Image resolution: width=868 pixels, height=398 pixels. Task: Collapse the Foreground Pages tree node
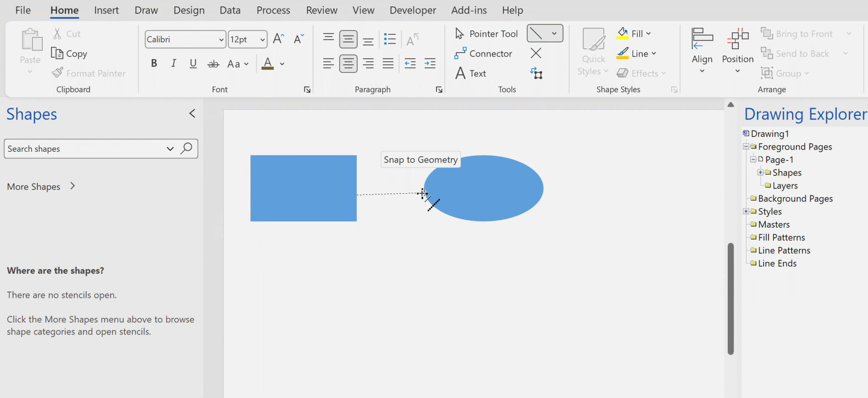pyautogui.click(x=746, y=147)
